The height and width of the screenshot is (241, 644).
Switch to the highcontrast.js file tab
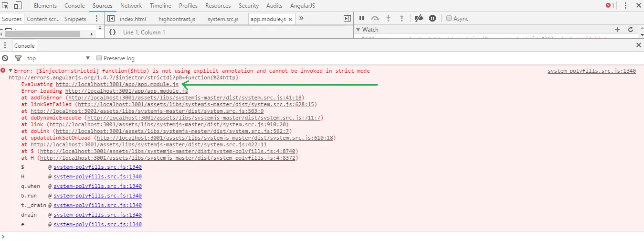177,19
